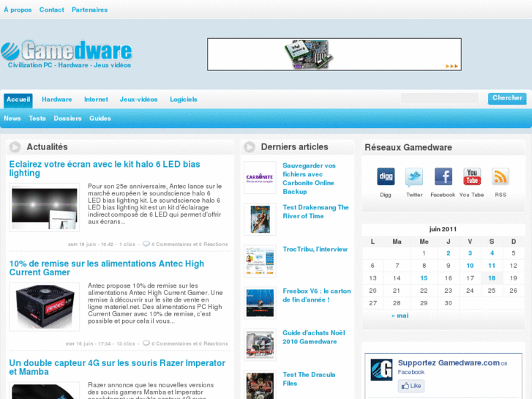The height and width of the screenshot is (399, 532).
Task: Open TrocTribu, l'interview link
Action: (315, 249)
